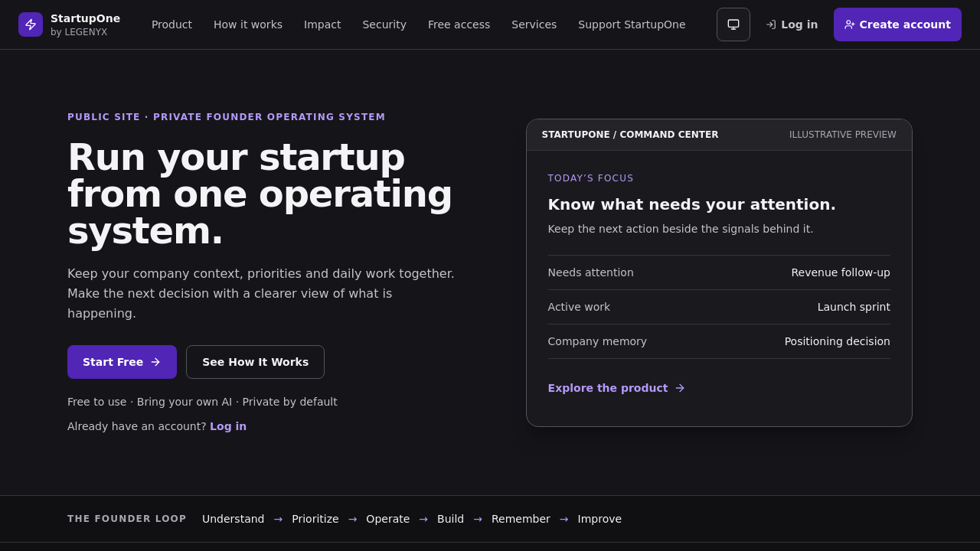Click the STARTUPONE / COMMAND CENTER header
The width and height of the screenshot is (980, 551).
pyautogui.click(x=630, y=135)
